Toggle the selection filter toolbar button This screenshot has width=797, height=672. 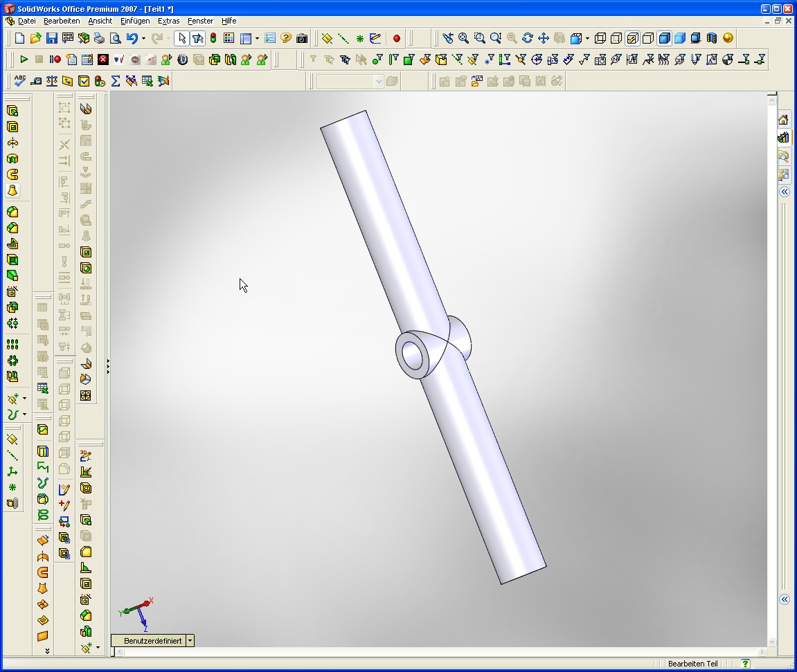coord(198,38)
